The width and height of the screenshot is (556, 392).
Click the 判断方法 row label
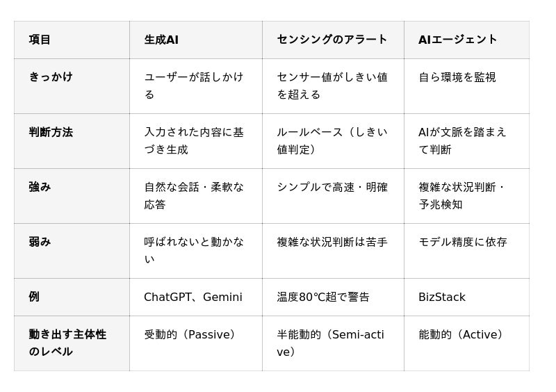tap(72, 141)
